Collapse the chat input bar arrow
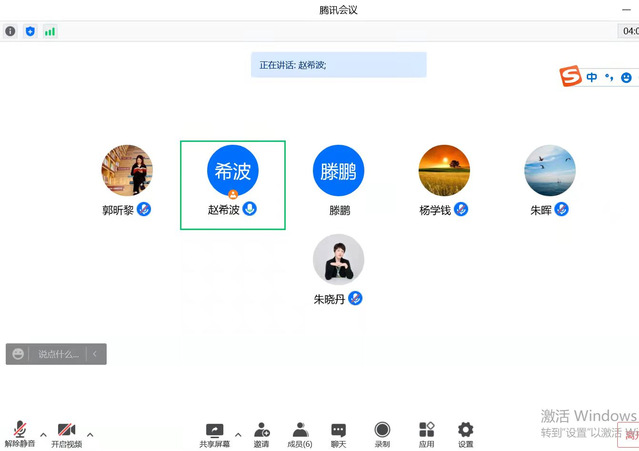 [x=95, y=354]
